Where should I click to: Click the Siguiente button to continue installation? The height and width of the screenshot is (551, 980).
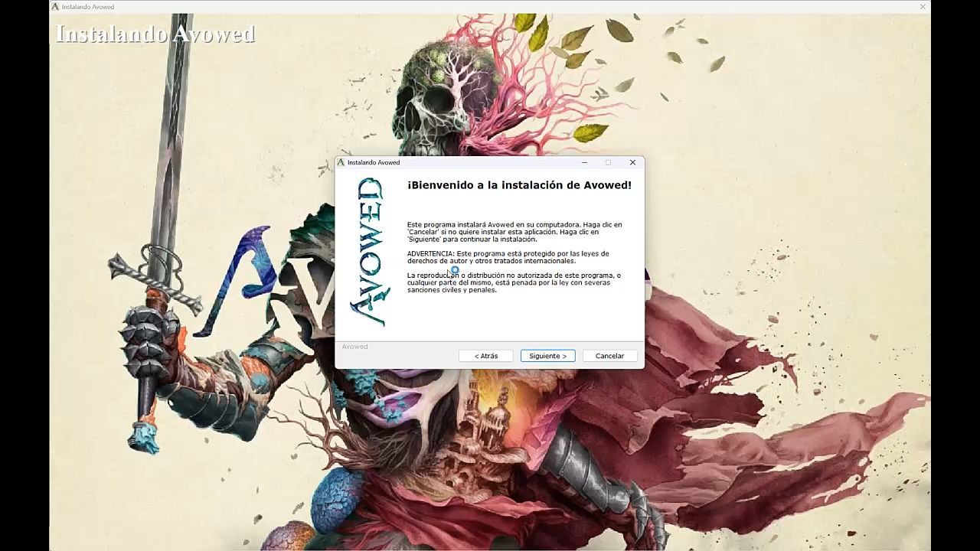click(x=547, y=356)
